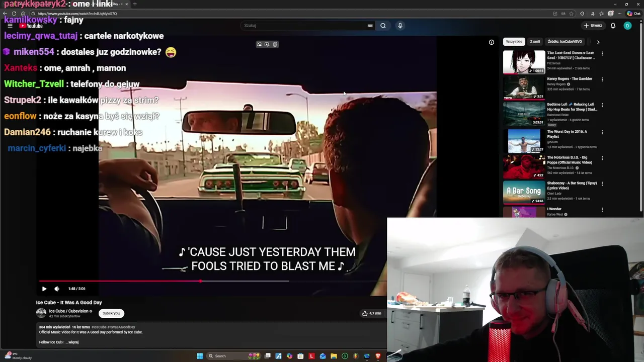This screenshot has height=362, width=644.
Task: Open The Worst Day in 2016 playlist
Action: click(x=524, y=140)
